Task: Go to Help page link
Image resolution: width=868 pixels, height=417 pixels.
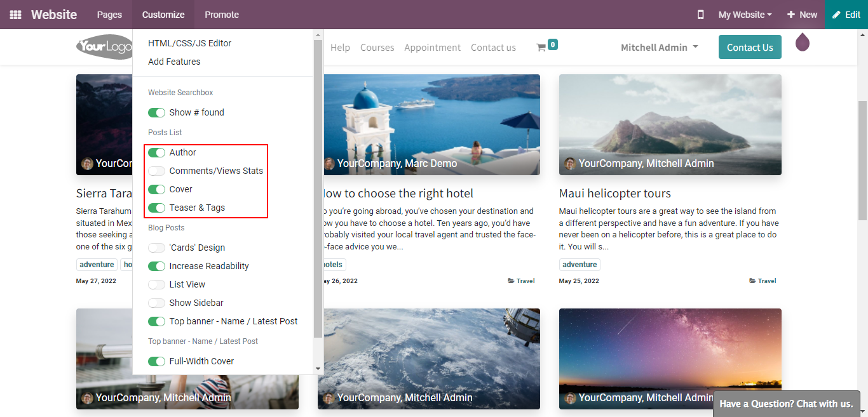Action: (340, 48)
